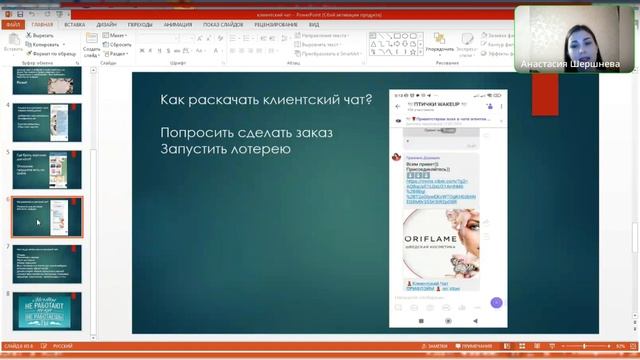Open the РЕЦЕНЗИРОВАНИЕ tab
The image size is (640, 360).
point(276,24)
